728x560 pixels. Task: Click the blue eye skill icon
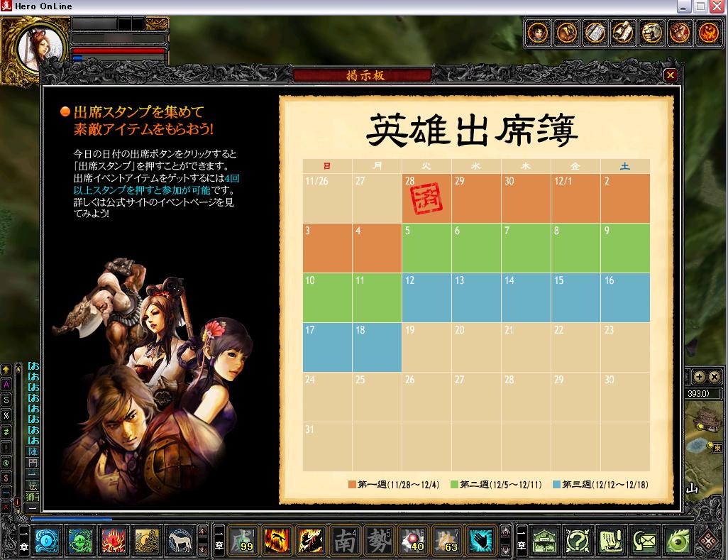[x=46, y=541]
